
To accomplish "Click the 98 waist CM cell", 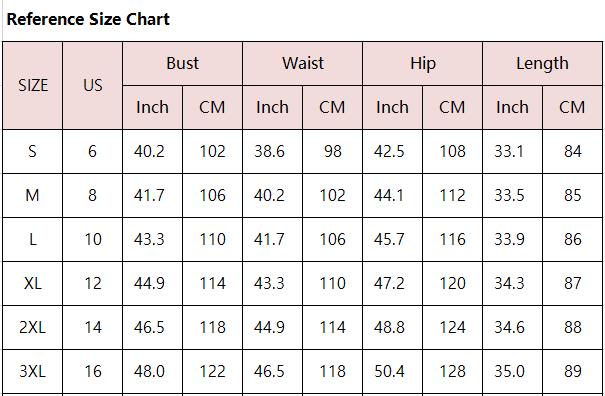I will [332, 151].
